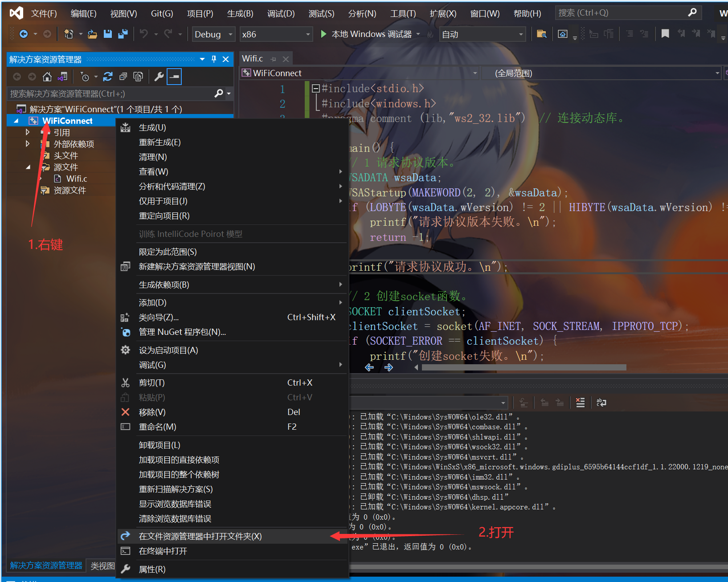Image resolution: width=728 pixels, height=582 pixels.
Task: Select 属性(R) in the context menu
Action: coord(232,569)
